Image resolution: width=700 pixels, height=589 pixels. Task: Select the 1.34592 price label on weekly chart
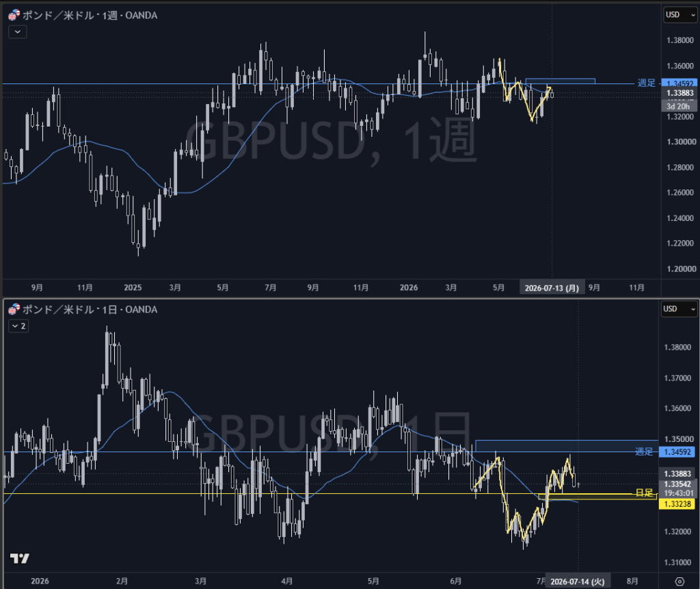[x=679, y=83]
